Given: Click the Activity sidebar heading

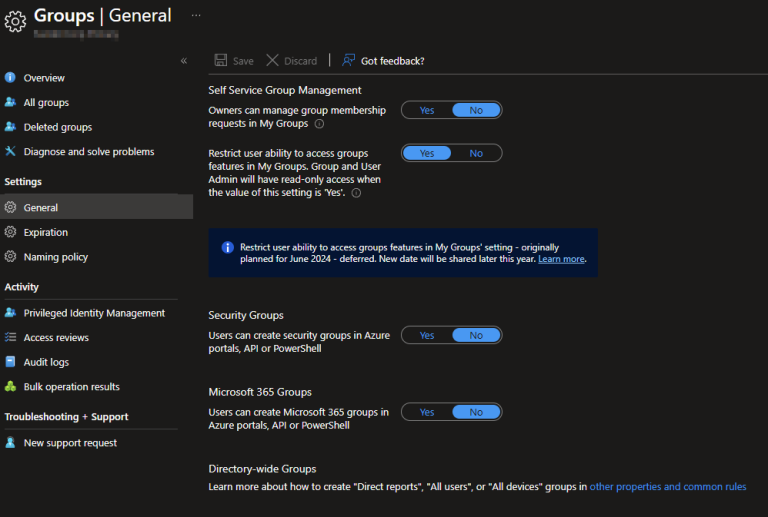Looking at the screenshot, I should pos(22,287).
